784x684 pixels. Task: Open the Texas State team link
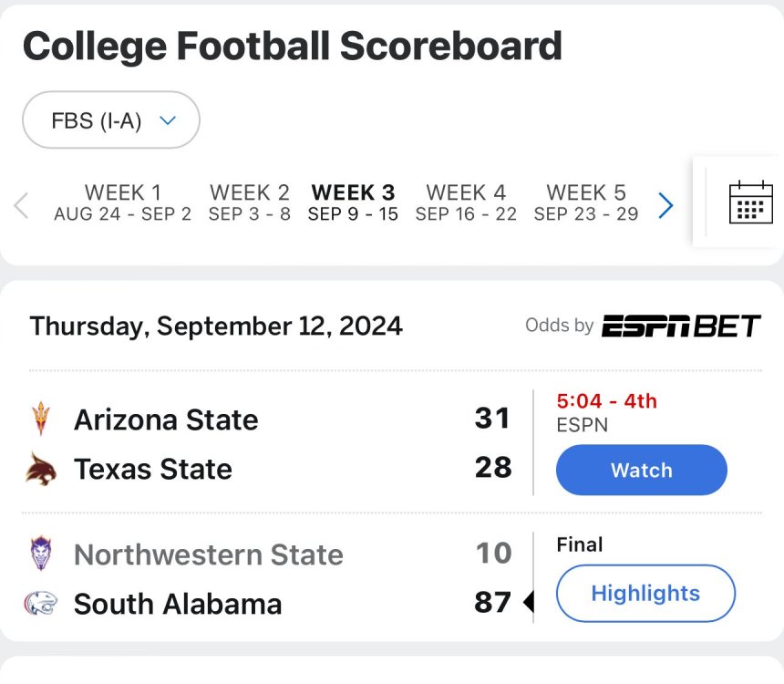[153, 469]
